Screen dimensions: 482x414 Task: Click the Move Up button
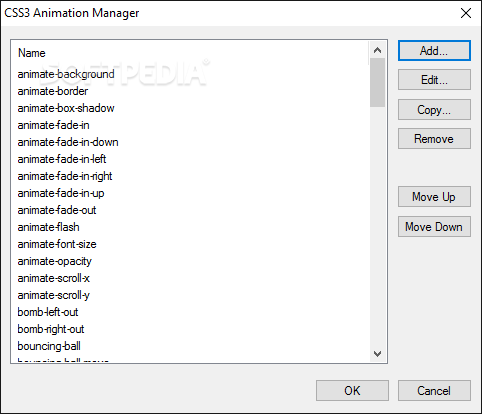tap(434, 197)
